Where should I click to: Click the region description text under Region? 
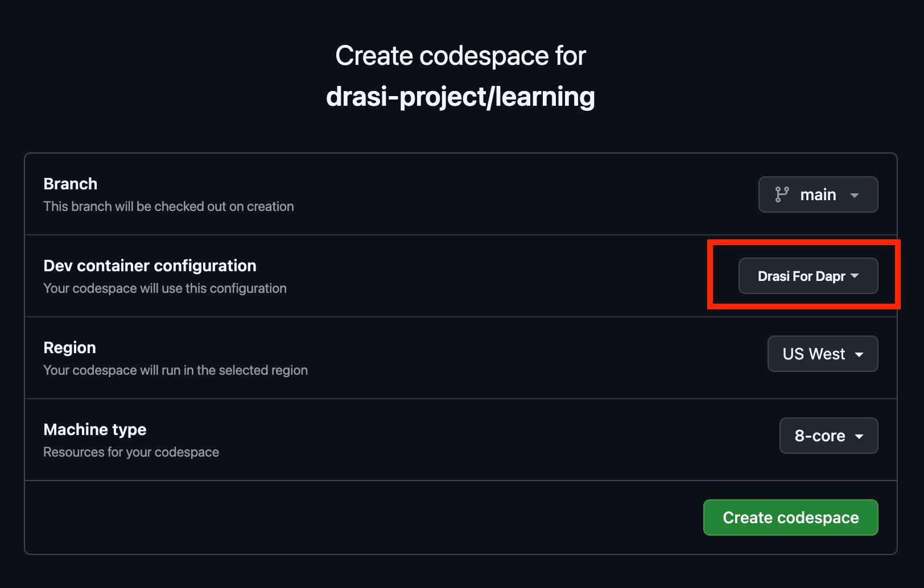175,370
